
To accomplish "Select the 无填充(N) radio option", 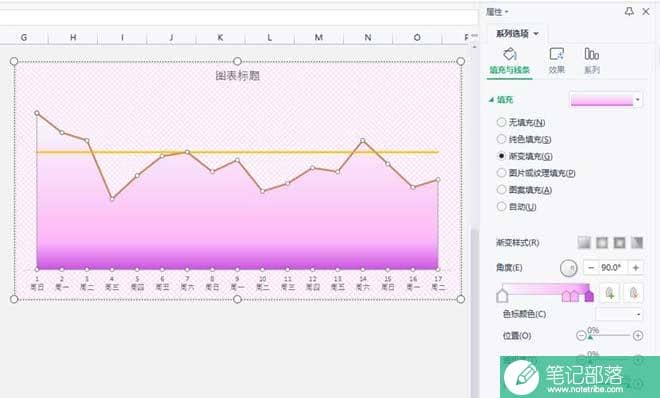I will tap(501, 122).
